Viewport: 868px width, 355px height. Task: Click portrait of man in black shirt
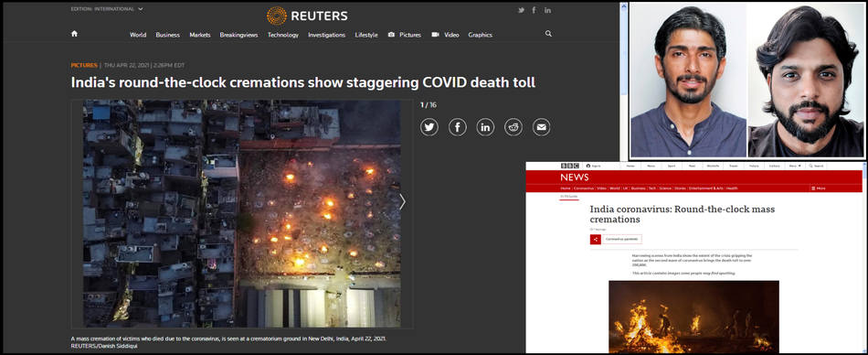click(806, 81)
